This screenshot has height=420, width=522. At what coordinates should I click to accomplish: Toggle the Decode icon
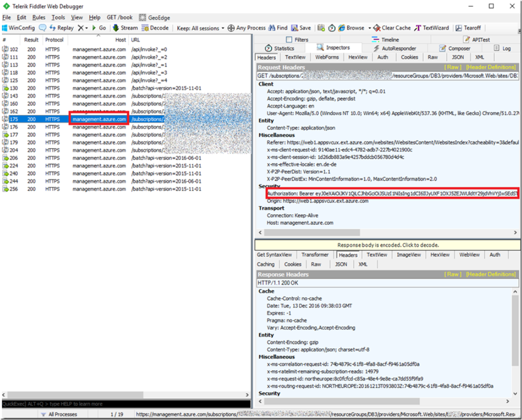coord(145,28)
